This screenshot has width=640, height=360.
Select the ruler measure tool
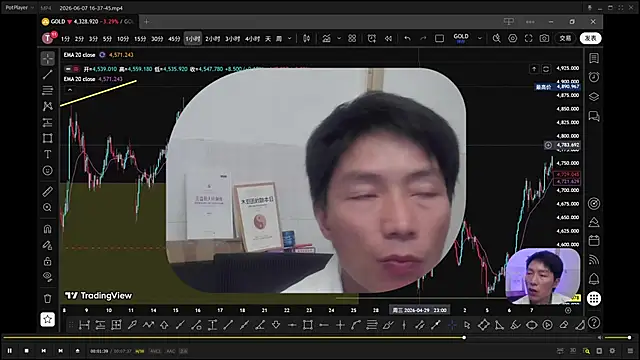click(48, 191)
